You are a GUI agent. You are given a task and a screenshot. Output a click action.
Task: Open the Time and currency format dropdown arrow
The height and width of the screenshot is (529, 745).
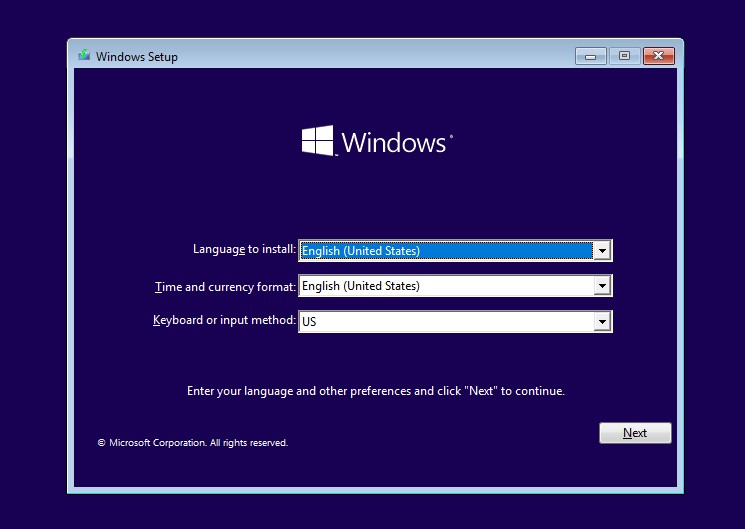(602, 286)
